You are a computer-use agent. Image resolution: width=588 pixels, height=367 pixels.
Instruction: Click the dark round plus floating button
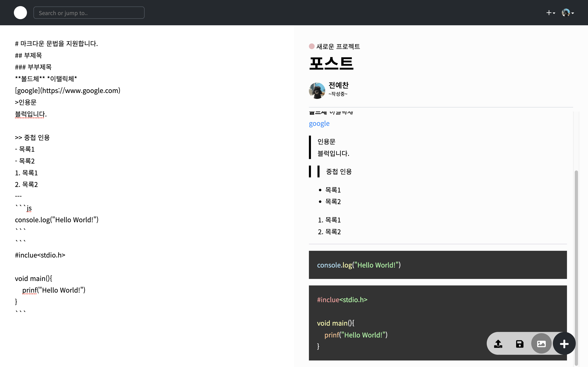tap(564, 344)
